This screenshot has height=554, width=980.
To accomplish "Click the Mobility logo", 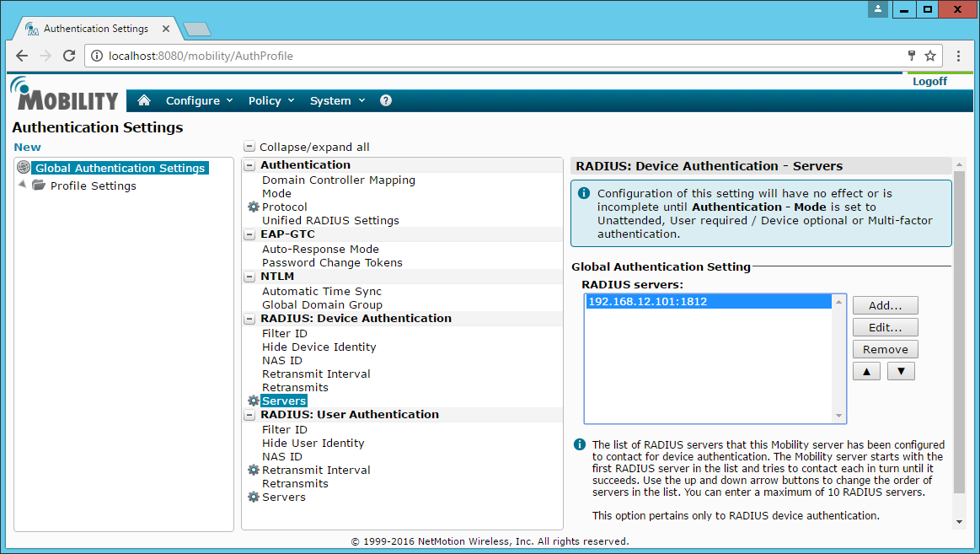I will point(64,94).
